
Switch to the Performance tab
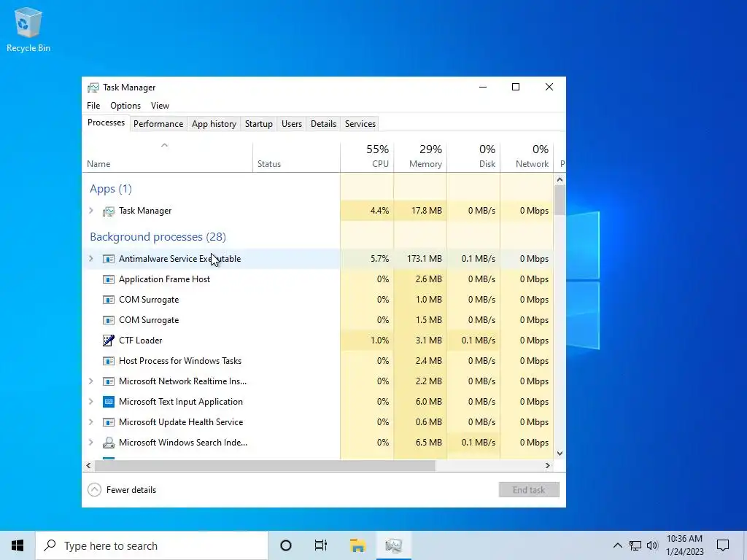[158, 124]
